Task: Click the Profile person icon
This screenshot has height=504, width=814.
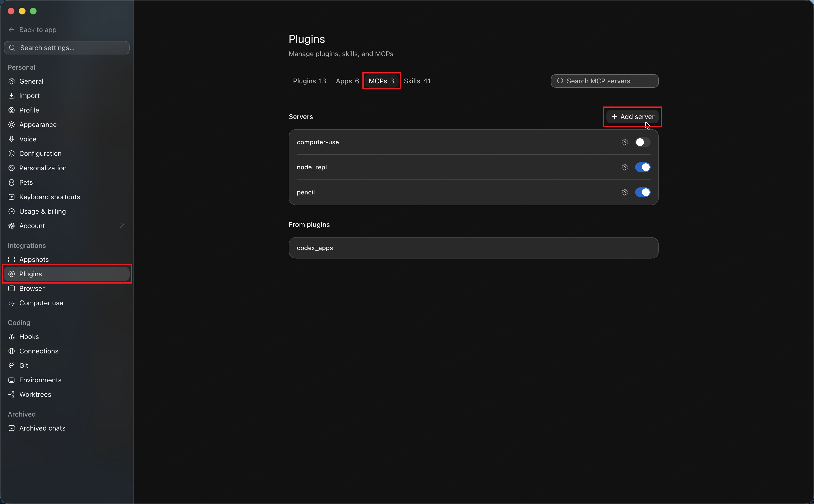Action: coord(11,110)
